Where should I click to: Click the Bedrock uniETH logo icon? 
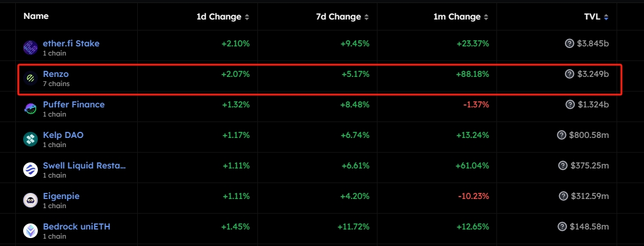tap(30, 231)
